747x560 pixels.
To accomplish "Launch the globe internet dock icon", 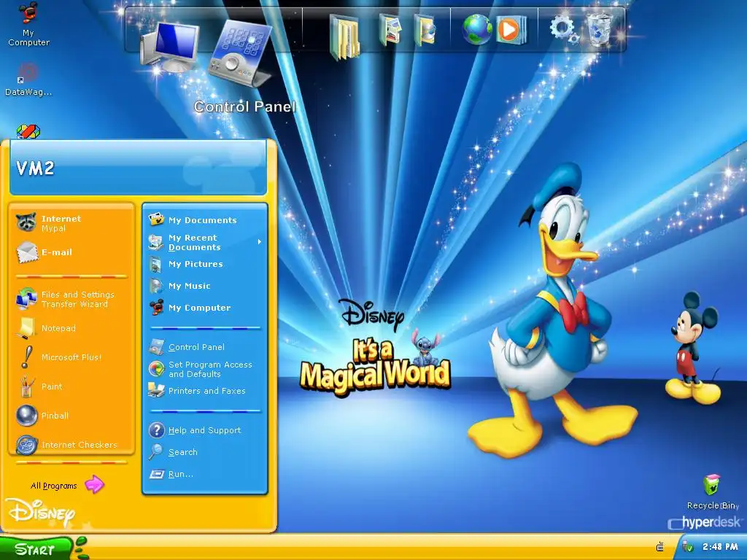I will pos(477,29).
